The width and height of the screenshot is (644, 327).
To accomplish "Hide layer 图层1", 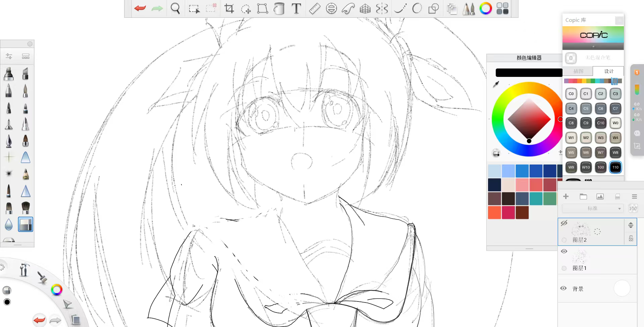I will pos(564,251).
